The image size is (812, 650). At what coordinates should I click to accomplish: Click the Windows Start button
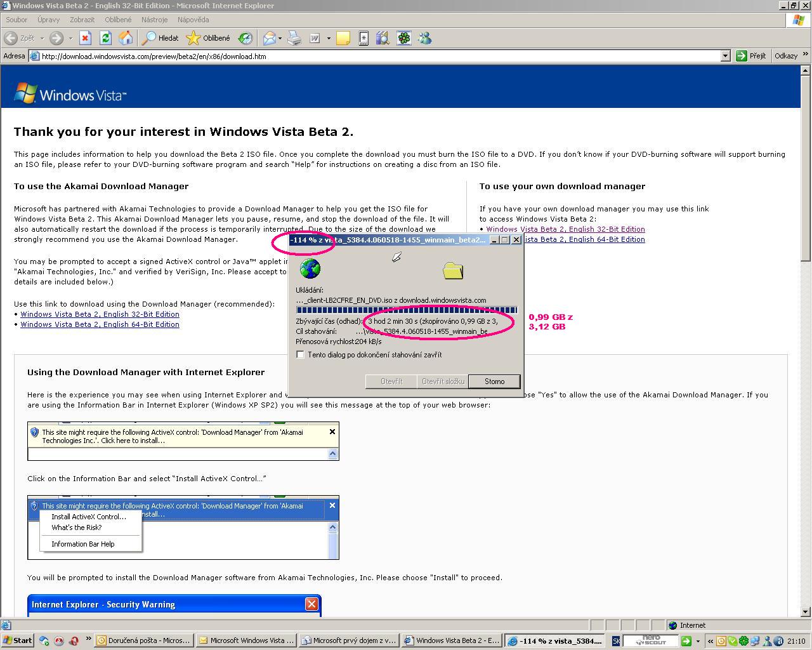[18, 640]
